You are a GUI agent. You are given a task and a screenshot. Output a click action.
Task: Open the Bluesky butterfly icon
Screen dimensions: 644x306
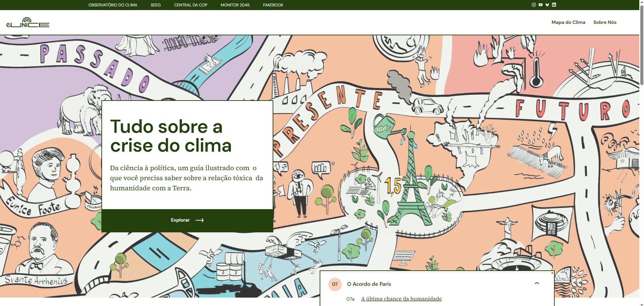pos(547,5)
